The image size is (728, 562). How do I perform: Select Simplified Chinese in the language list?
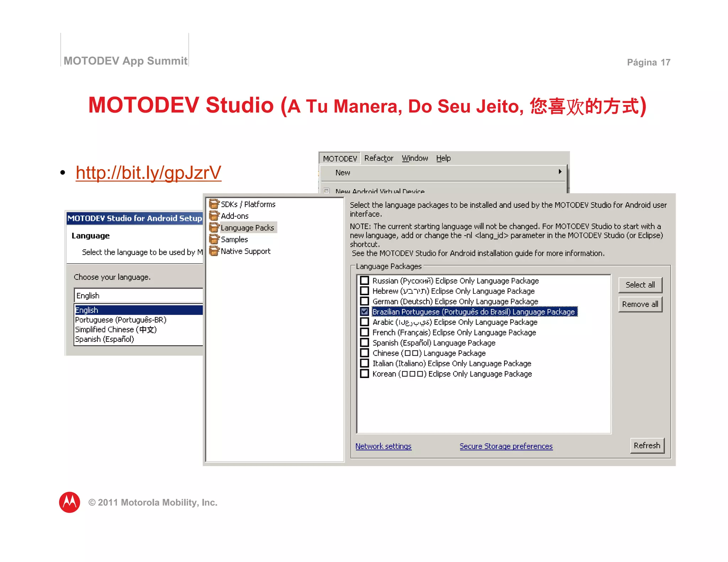139,329
